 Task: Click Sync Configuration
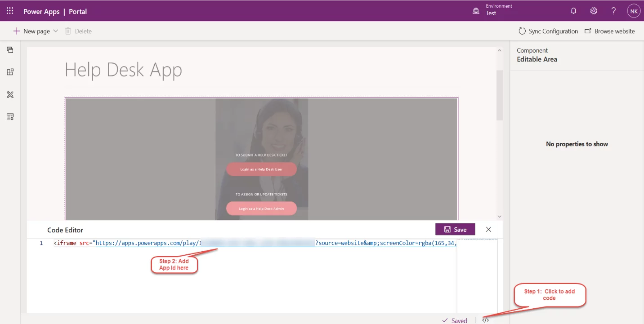(548, 31)
